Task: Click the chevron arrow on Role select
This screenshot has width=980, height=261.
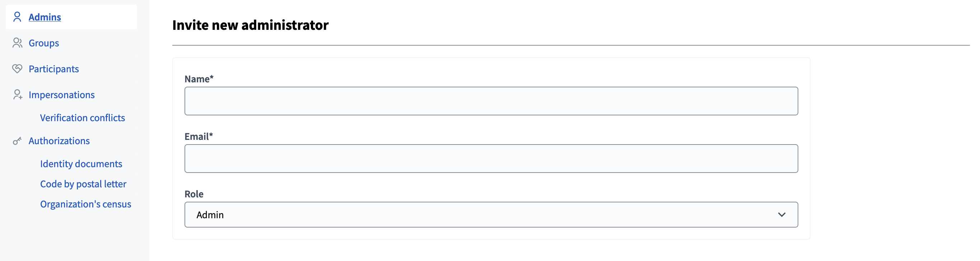Action: (781, 215)
